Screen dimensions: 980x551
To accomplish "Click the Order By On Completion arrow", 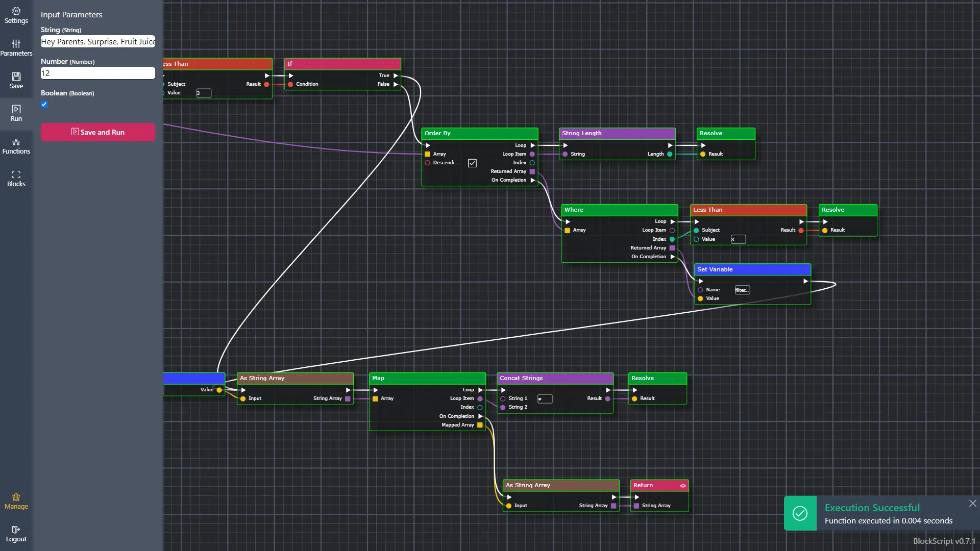I will click(533, 180).
